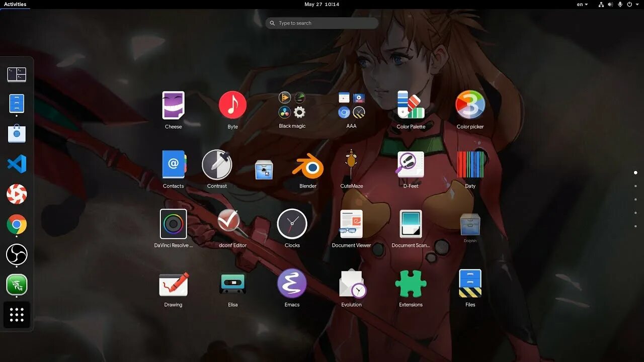Launch the Extensions app
This screenshot has height=362, width=644.
411,284
